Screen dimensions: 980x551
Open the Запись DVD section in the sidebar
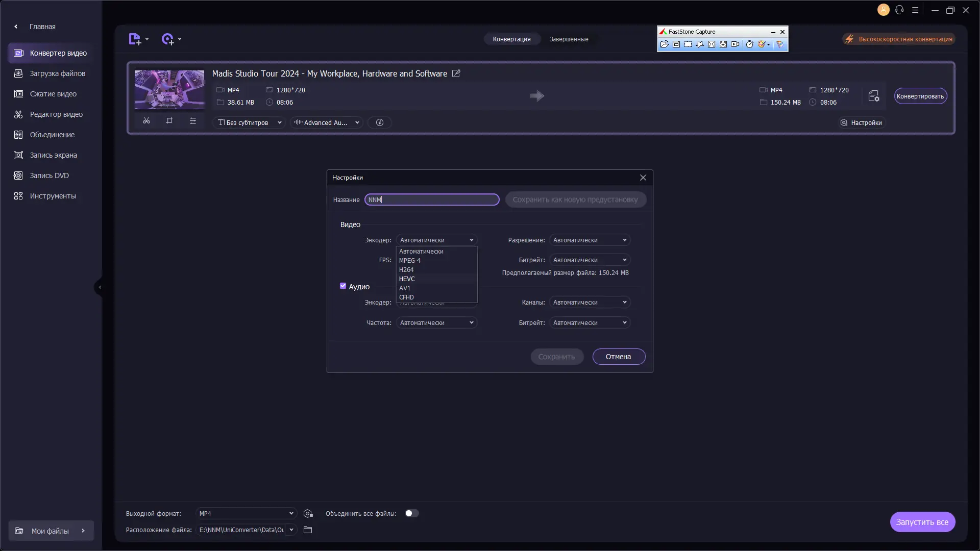tap(50, 176)
